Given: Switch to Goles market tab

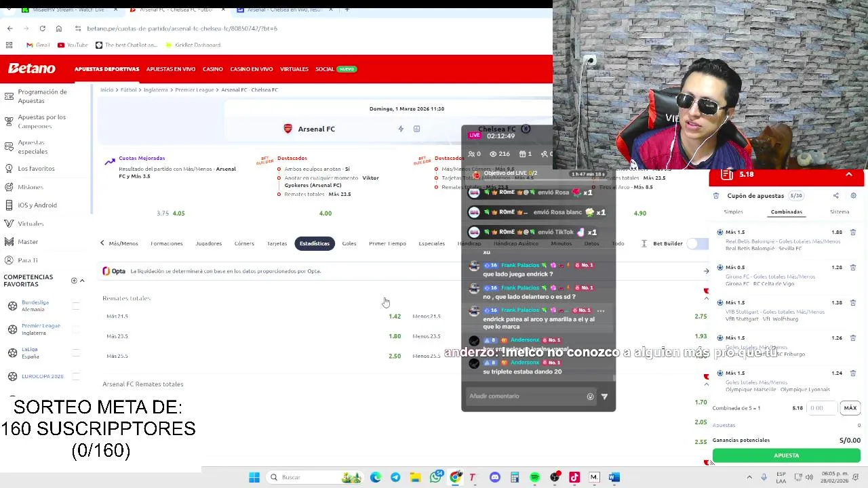Looking at the screenshot, I should tap(349, 243).
